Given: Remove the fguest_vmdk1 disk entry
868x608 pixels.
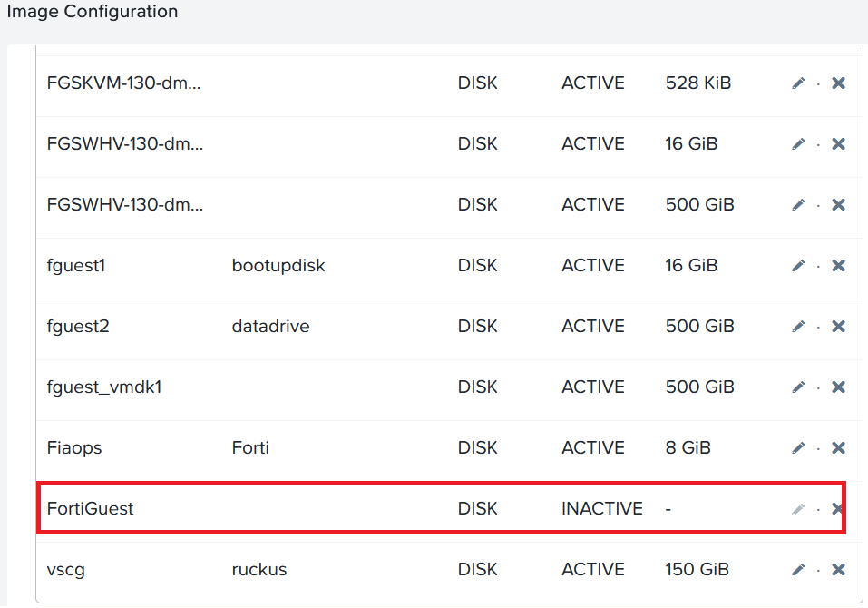Looking at the screenshot, I should pos(837,387).
